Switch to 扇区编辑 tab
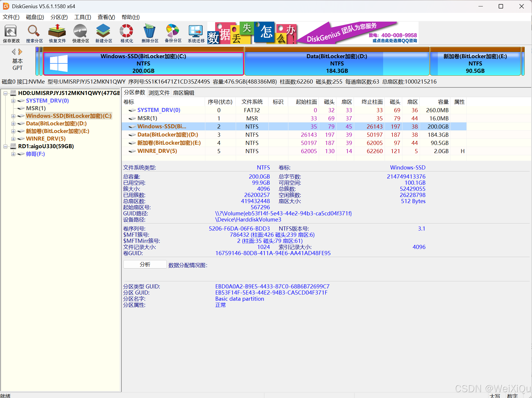The height and width of the screenshot is (398, 532). (184, 93)
